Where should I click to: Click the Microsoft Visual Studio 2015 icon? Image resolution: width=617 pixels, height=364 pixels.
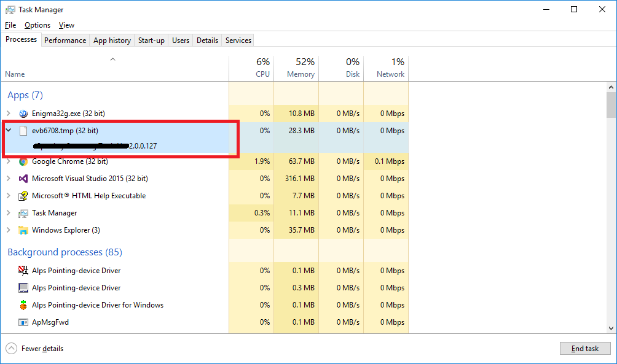[23, 179]
